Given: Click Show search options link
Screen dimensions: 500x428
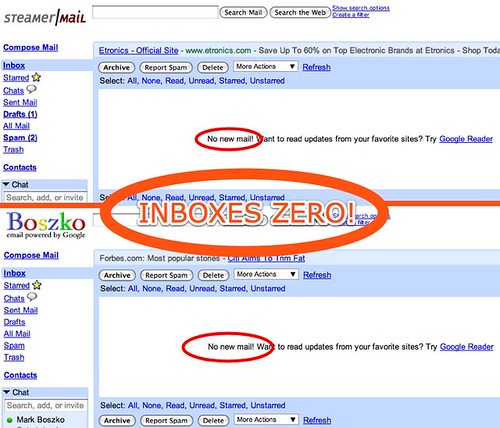Looking at the screenshot, I should coord(361,8).
